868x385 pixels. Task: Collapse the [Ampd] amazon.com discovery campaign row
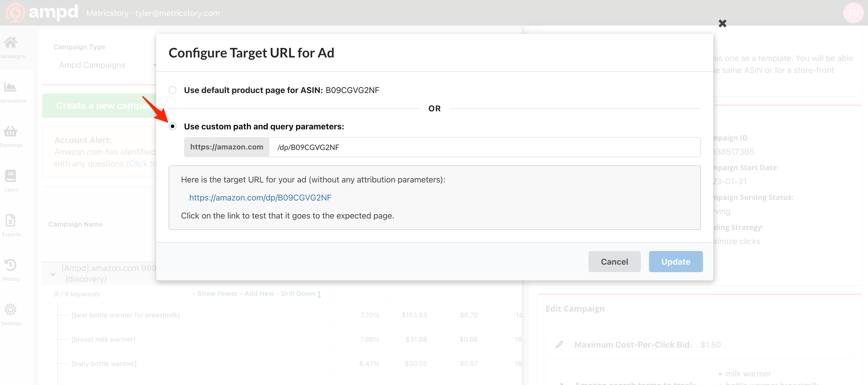pyautogui.click(x=53, y=274)
